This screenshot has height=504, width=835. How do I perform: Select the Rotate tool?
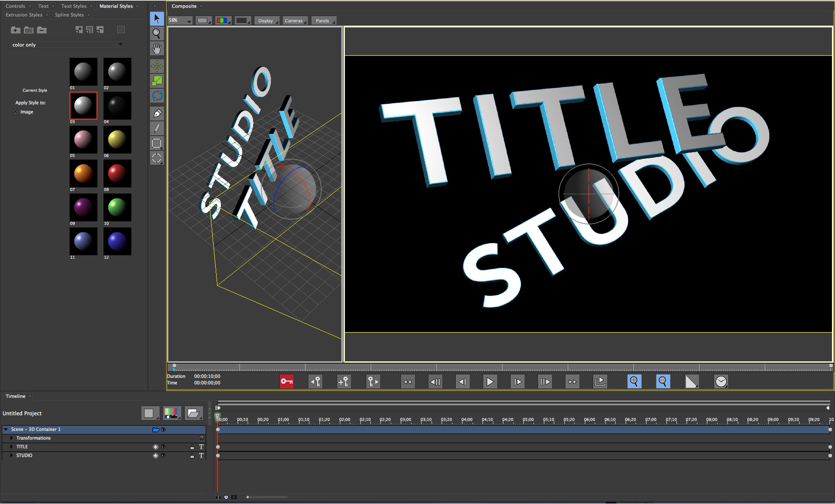157,96
